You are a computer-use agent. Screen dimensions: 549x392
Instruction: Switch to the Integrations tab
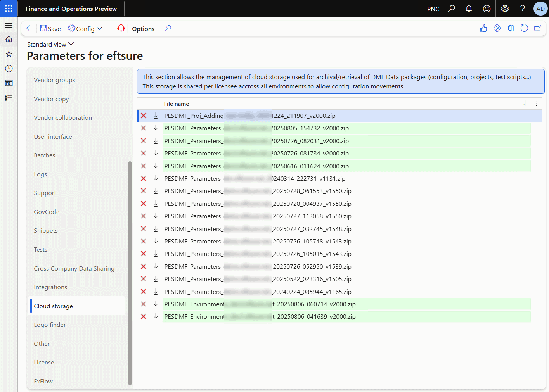50,287
